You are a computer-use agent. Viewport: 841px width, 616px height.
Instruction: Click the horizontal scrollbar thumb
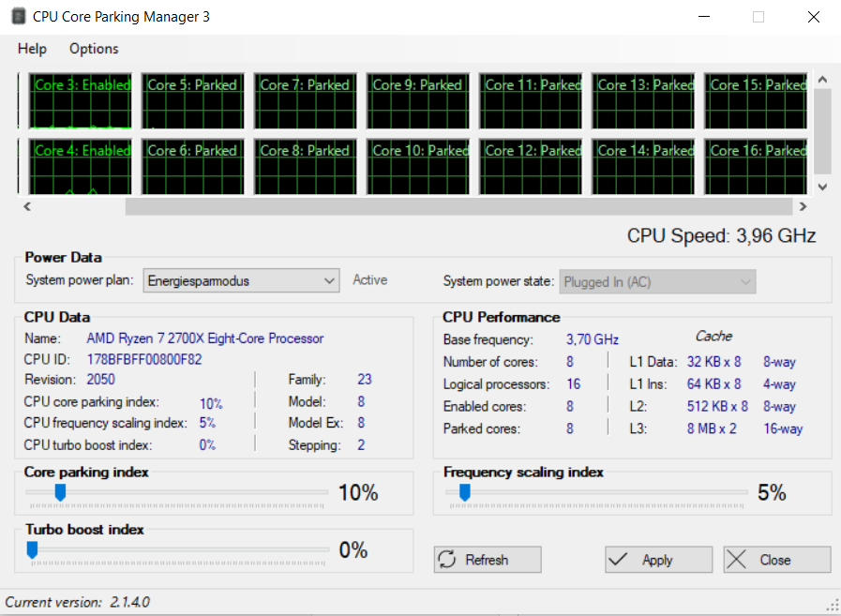pyautogui.click(x=458, y=206)
